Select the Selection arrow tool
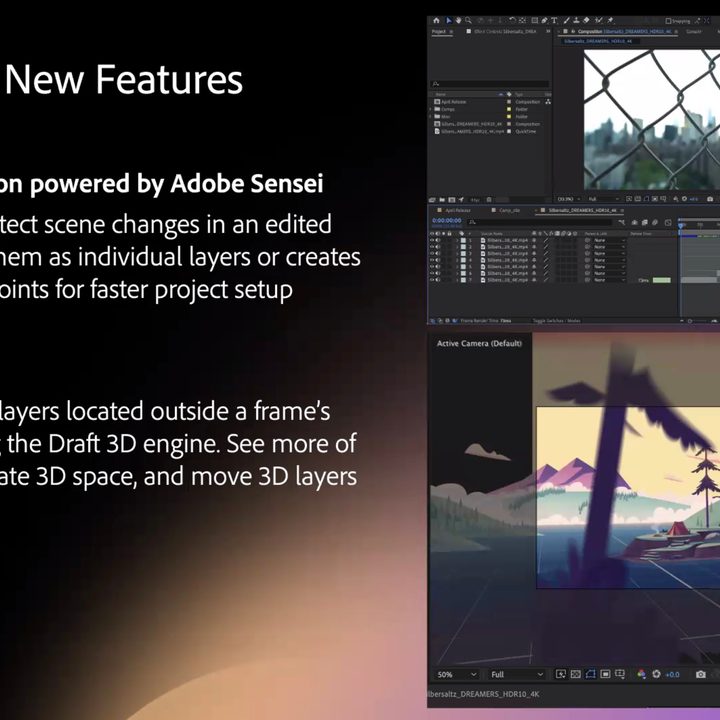 [449, 20]
